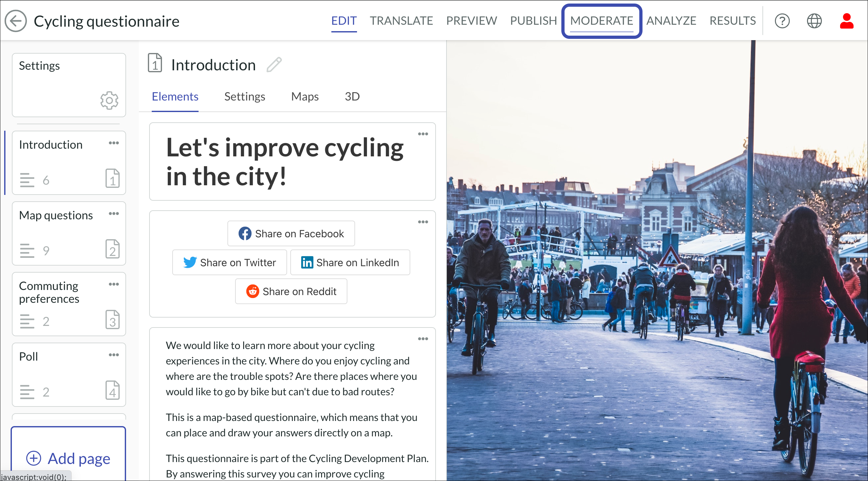Open more options for Commuting preferences card
The height and width of the screenshot is (481, 868).
click(x=114, y=284)
